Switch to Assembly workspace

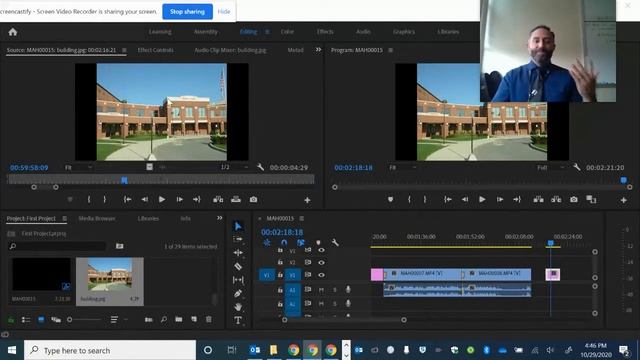click(x=206, y=32)
